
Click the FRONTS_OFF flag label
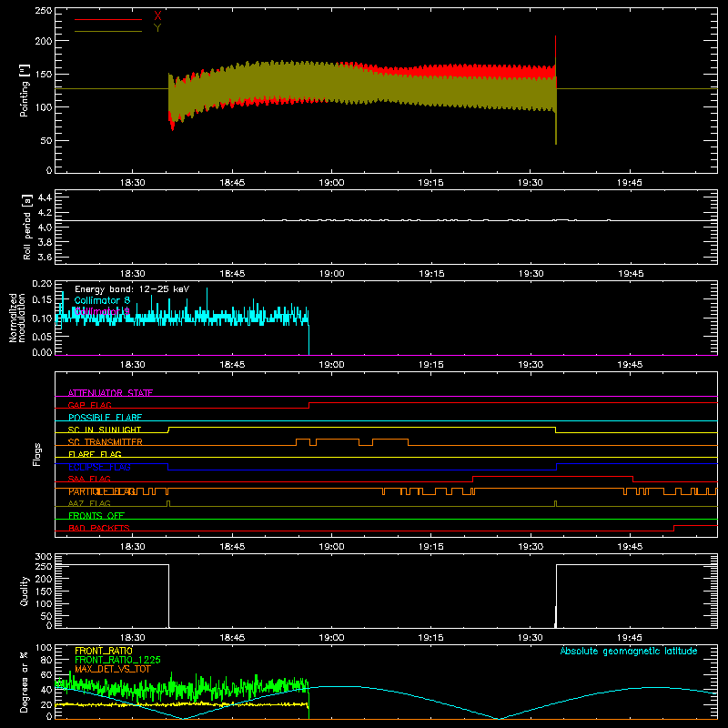pyautogui.click(x=96, y=516)
